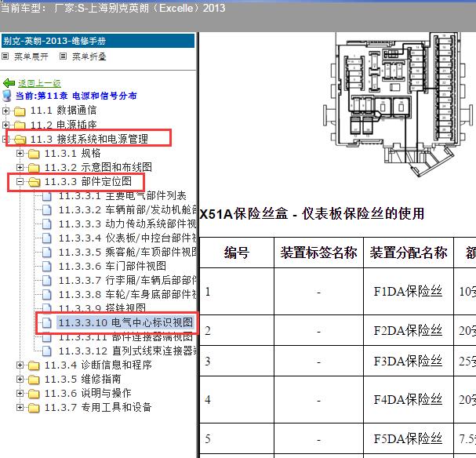Click 菜单展开 to expand the menu
476x458 pixels.
tap(31, 56)
